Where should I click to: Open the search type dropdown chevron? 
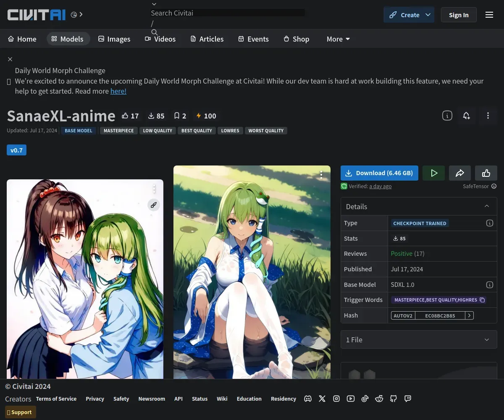(154, 4)
